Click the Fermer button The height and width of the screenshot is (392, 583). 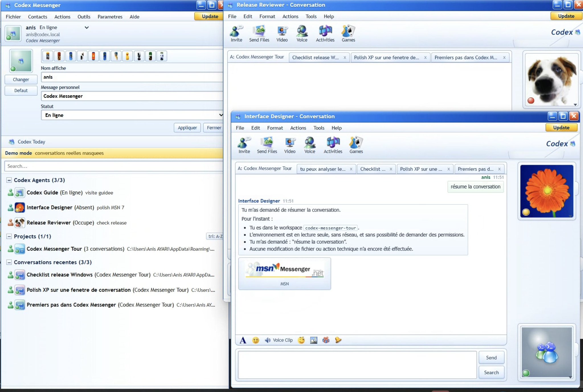point(214,128)
